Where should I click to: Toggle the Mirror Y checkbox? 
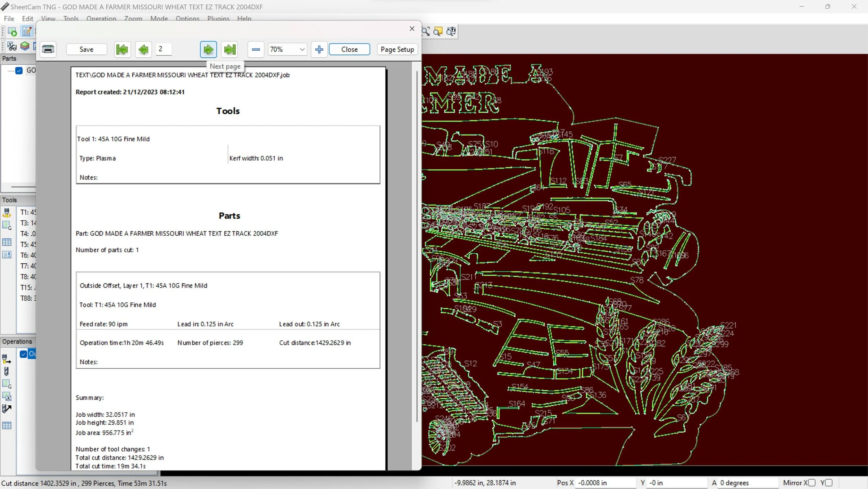pyautogui.click(x=829, y=483)
